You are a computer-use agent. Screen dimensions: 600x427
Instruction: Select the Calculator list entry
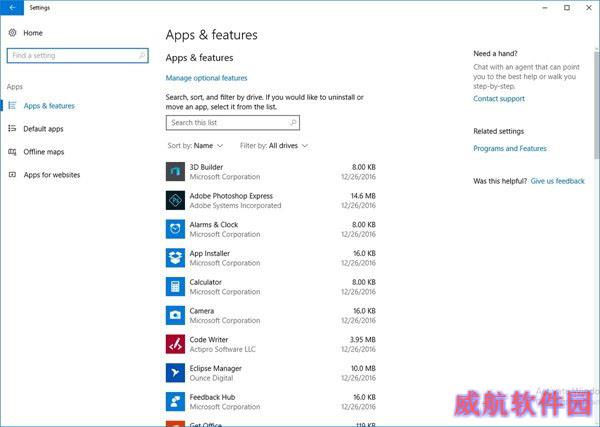point(271,286)
